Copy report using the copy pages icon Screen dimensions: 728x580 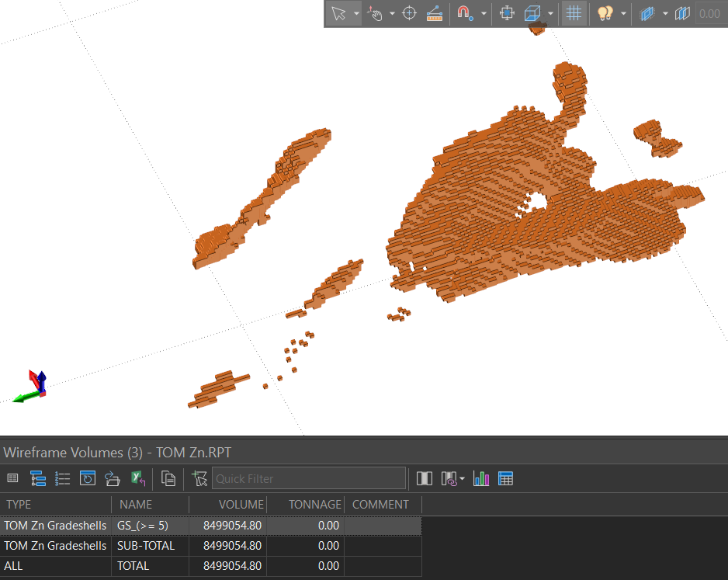coord(168,478)
